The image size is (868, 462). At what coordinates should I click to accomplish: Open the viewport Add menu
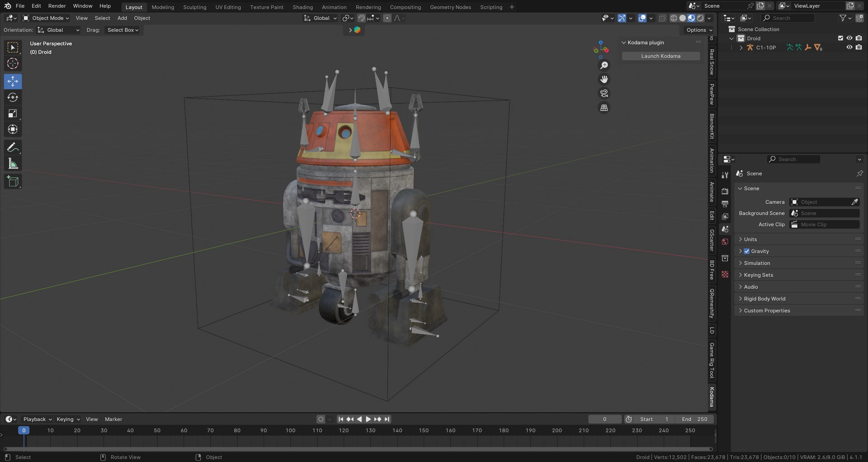[122, 18]
